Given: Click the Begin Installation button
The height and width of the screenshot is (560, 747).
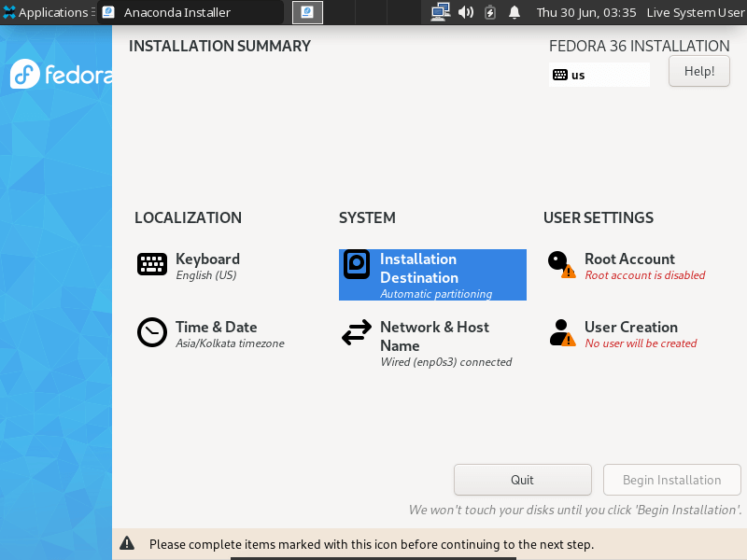Looking at the screenshot, I should click(x=671, y=480).
